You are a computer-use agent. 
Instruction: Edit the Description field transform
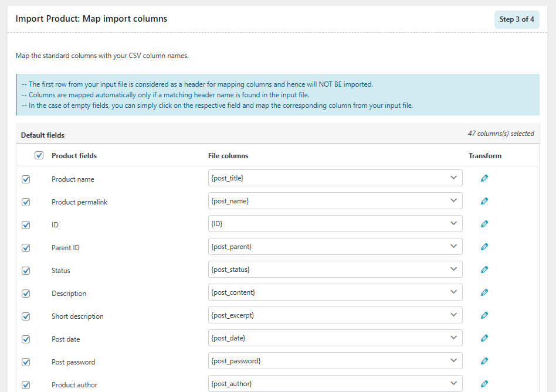[x=484, y=292]
